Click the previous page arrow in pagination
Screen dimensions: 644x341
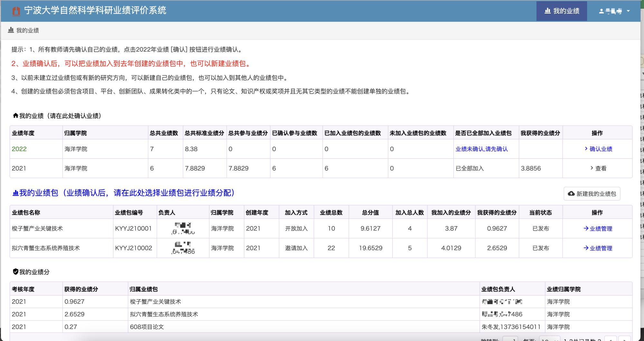(x=611, y=339)
